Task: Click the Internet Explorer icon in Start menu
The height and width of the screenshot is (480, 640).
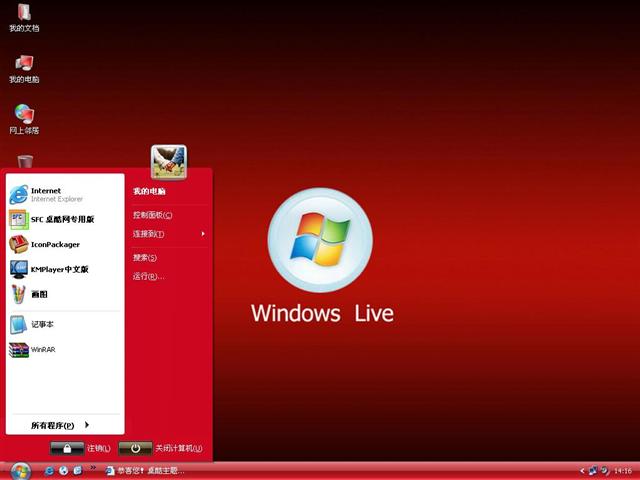Action: (19, 195)
